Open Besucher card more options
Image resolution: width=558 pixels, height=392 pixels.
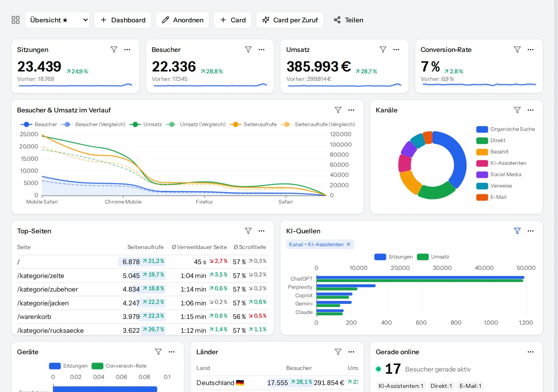(x=261, y=49)
